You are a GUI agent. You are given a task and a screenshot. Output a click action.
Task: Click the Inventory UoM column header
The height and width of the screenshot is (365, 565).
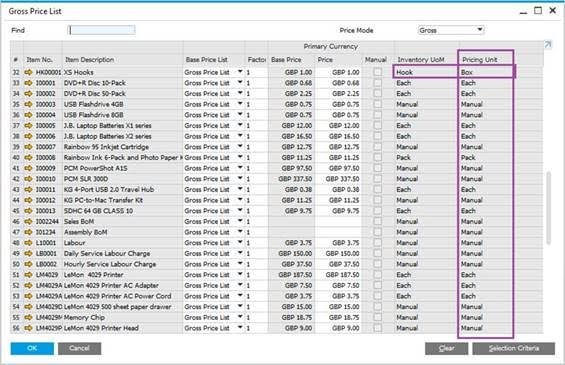(x=427, y=60)
